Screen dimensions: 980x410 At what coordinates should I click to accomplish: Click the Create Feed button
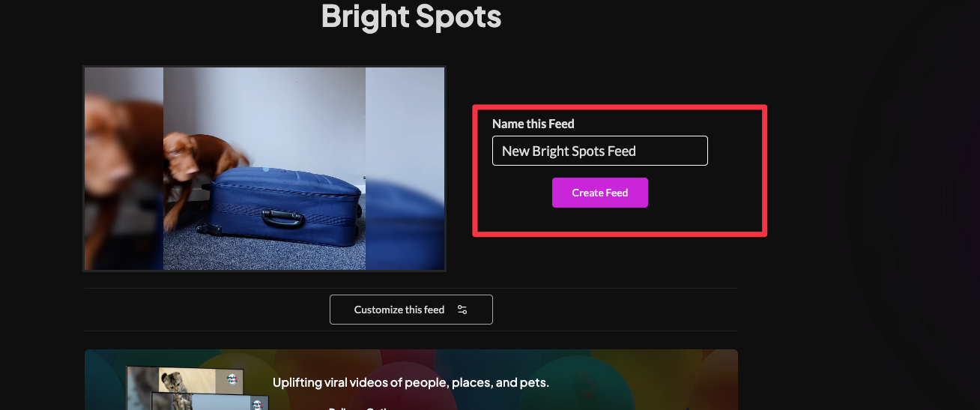pos(599,193)
